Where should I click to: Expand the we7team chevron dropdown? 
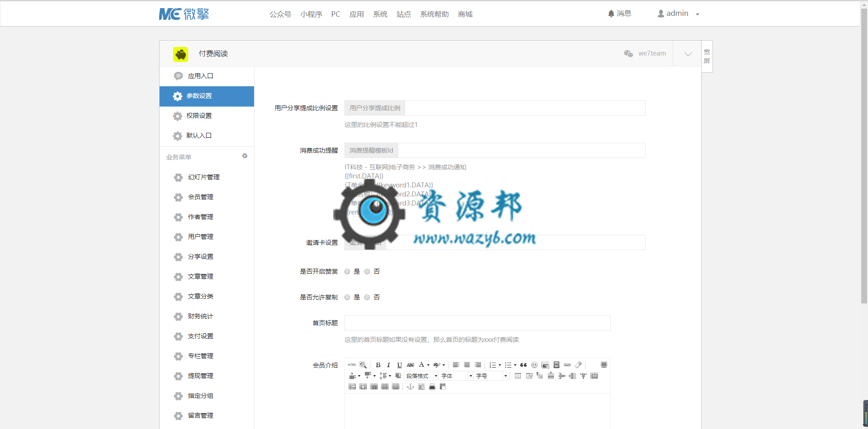(x=688, y=54)
